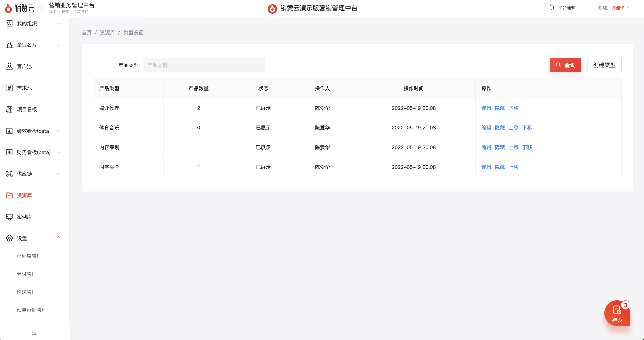Hide the 国字头IP product type
The height and width of the screenshot is (340, 644).
coord(500,167)
